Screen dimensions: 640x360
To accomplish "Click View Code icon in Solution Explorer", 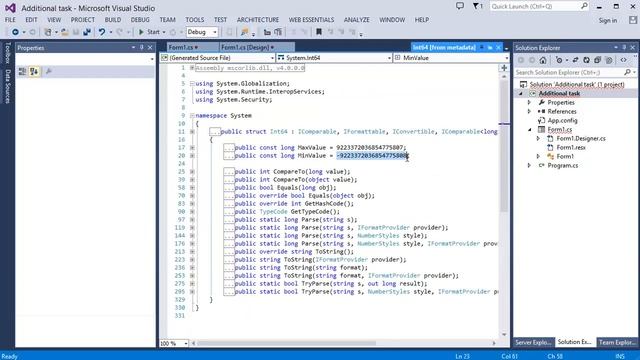I will 623,60.
